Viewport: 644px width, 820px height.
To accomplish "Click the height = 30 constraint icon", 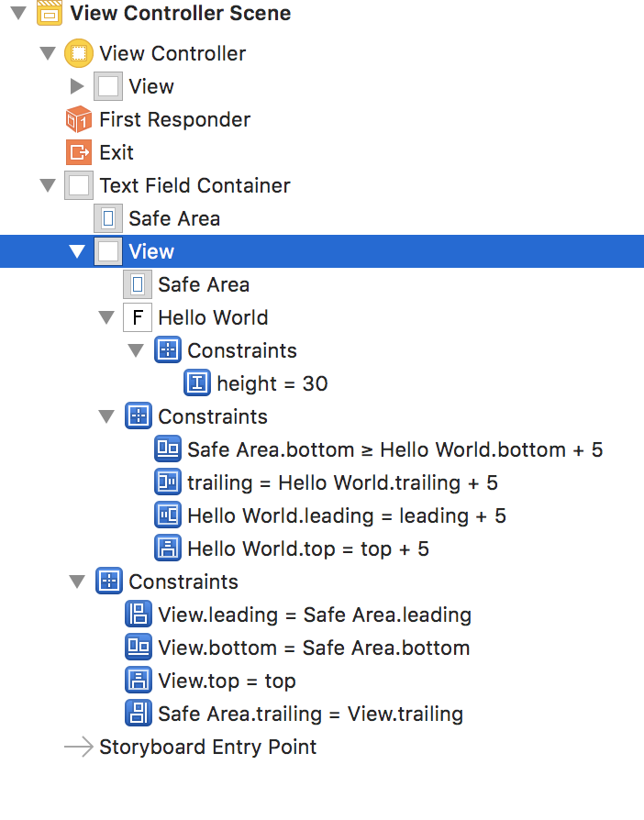I will [197, 383].
